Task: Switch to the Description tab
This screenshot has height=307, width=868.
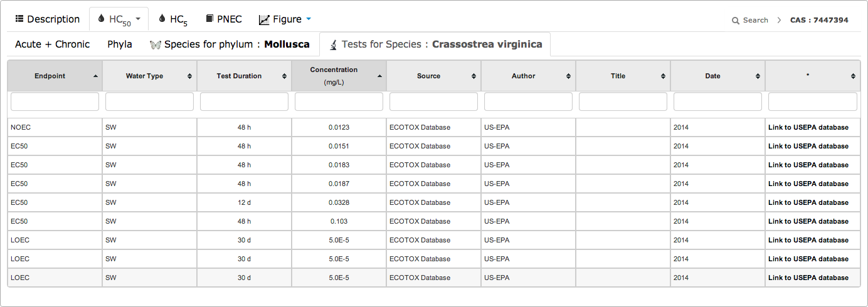Action: pos(47,19)
